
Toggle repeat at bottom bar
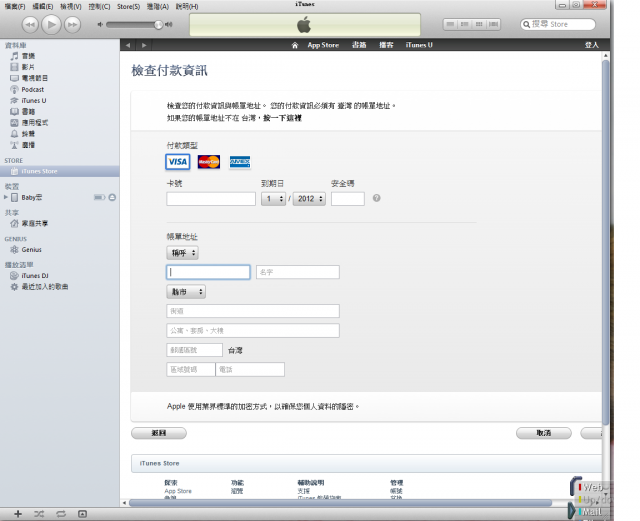click(61, 514)
